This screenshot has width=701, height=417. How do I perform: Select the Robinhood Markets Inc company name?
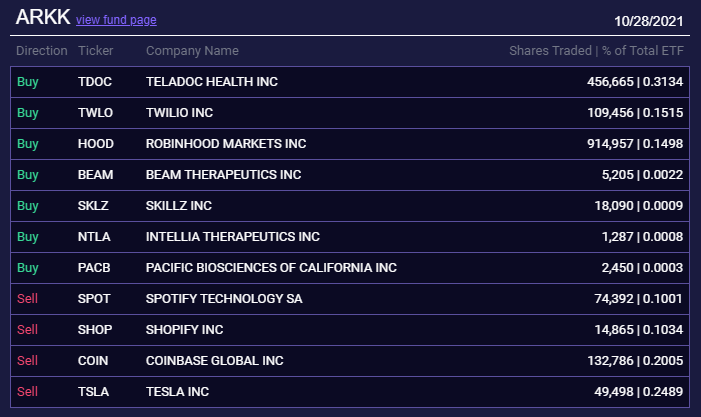pos(226,143)
